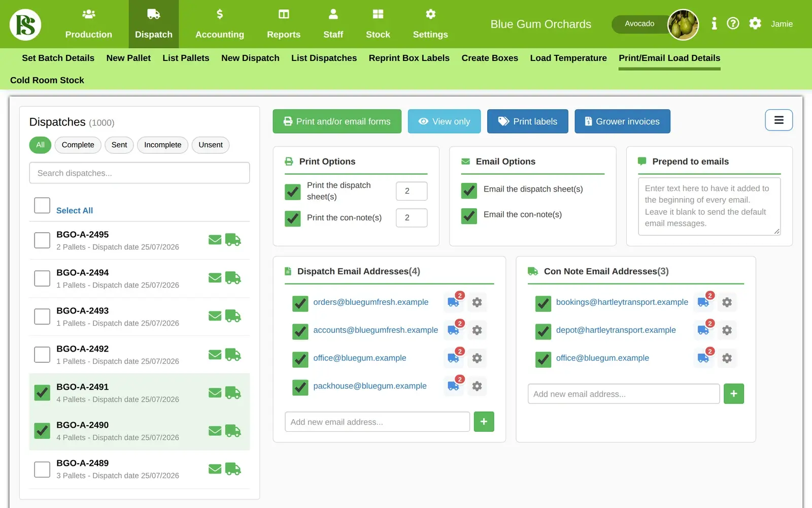Viewport: 812px width, 508px height.
Task: Click dispatch sheet copies number field
Action: (412, 191)
